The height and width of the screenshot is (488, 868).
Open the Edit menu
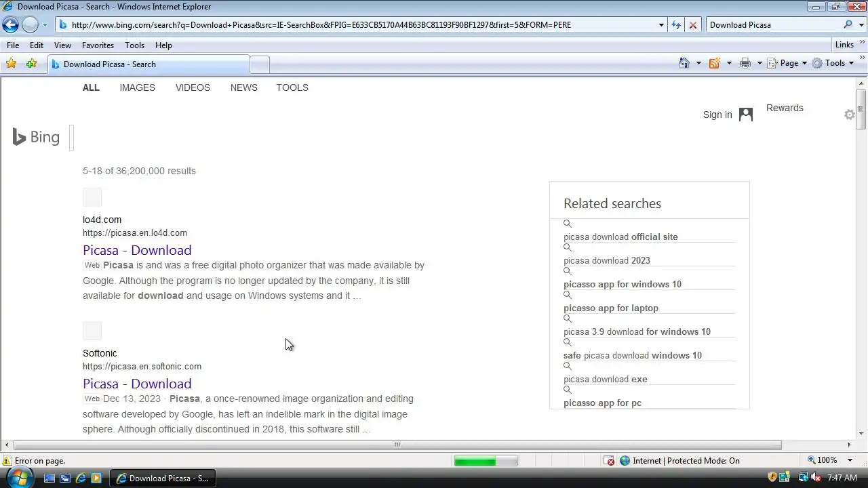click(37, 45)
